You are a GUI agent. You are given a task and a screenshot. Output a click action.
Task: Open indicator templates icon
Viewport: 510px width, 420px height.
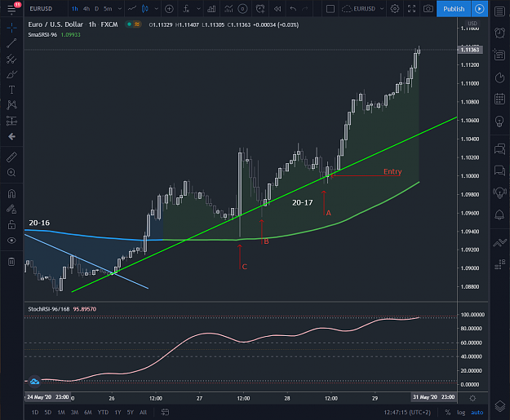pos(228,9)
